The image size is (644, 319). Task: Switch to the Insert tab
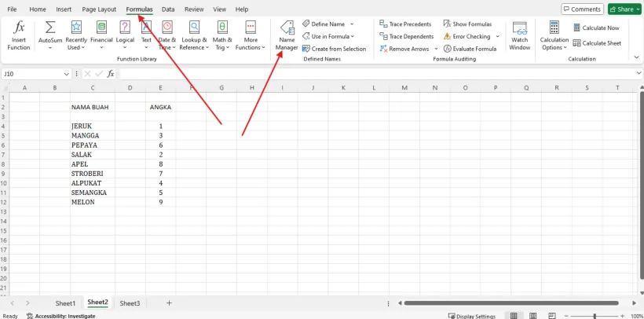[x=64, y=9]
